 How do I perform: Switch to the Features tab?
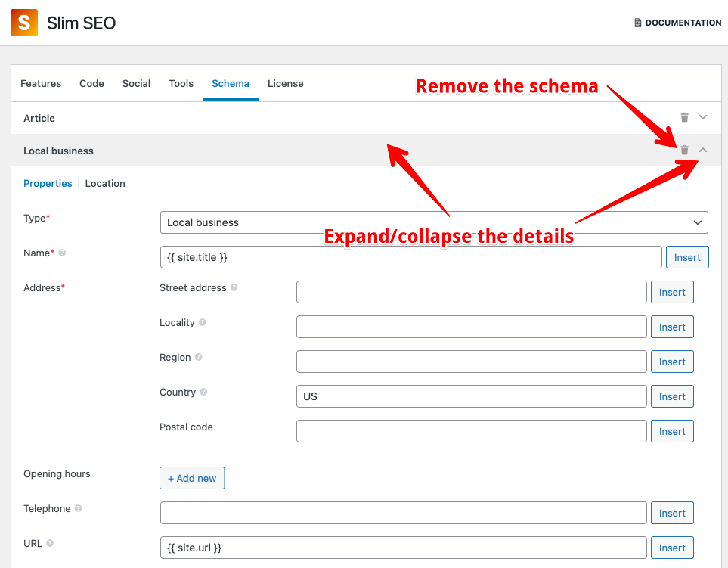[x=41, y=84]
